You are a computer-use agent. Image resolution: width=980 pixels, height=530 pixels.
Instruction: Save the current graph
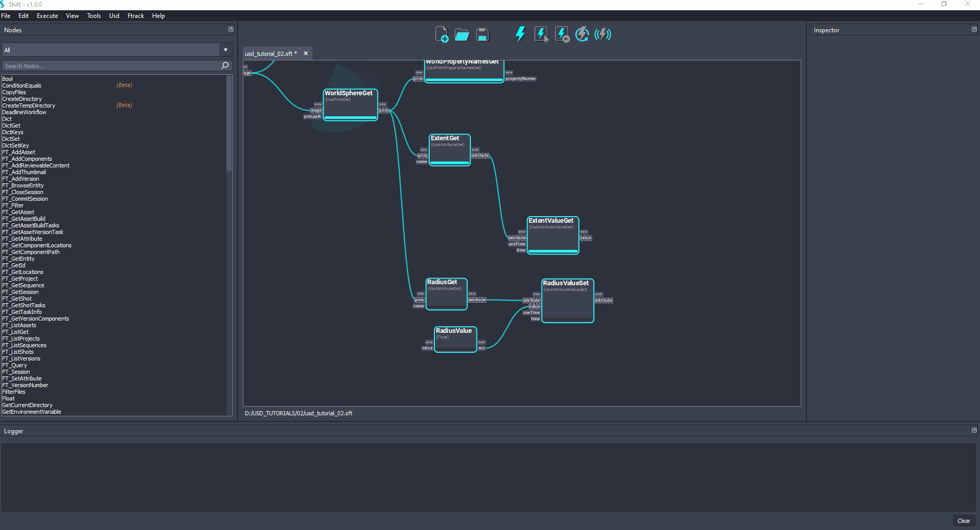point(482,34)
